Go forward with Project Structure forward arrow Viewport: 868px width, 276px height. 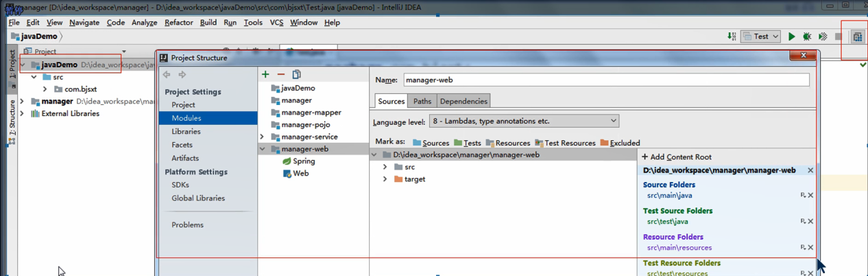182,74
